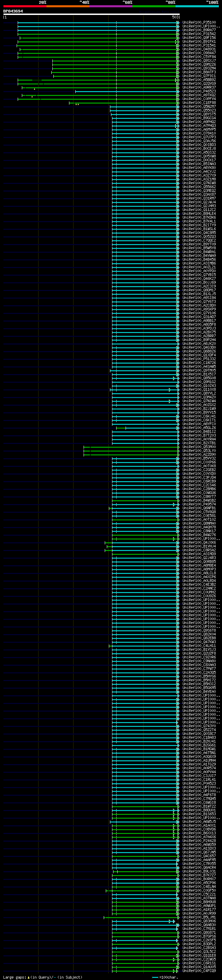Select hit UniRef100_Q53LY0
This screenshot has height=980, width=222.
[199, 451]
